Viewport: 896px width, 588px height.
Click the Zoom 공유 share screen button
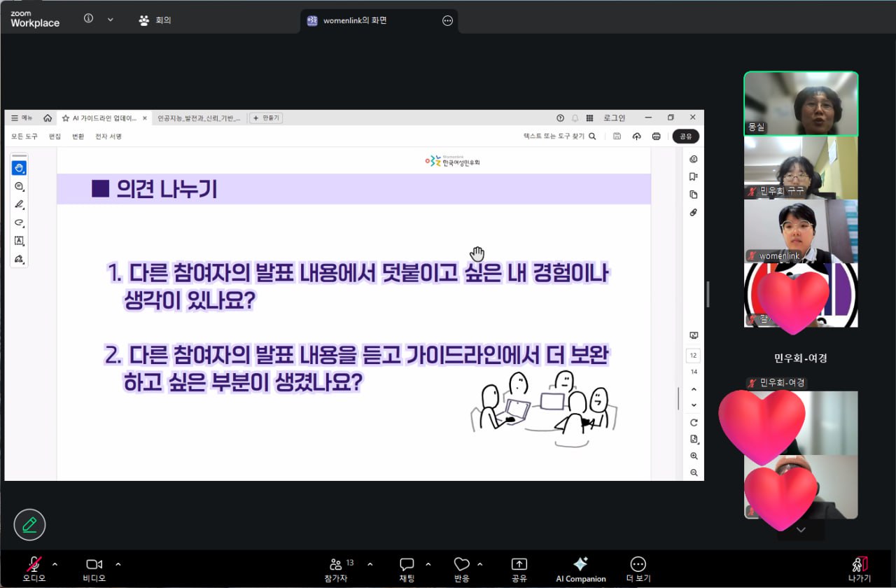519,569
